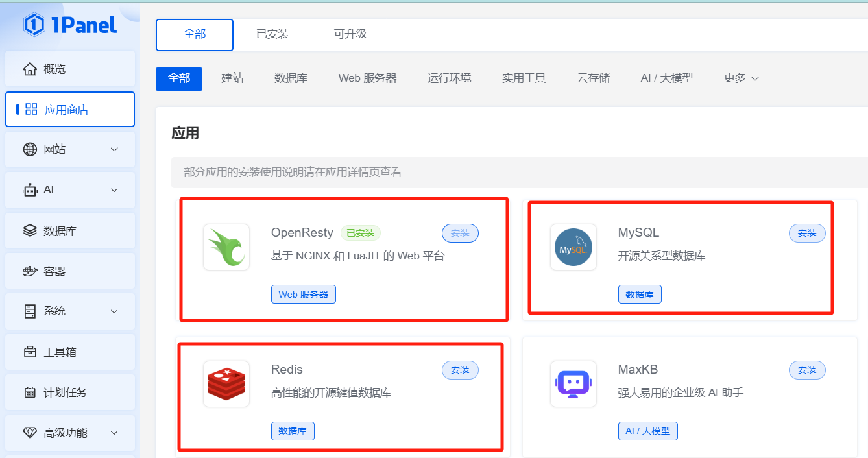The width and height of the screenshot is (868, 458).
Task: Click the OpenResty app title
Action: [302, 233]
